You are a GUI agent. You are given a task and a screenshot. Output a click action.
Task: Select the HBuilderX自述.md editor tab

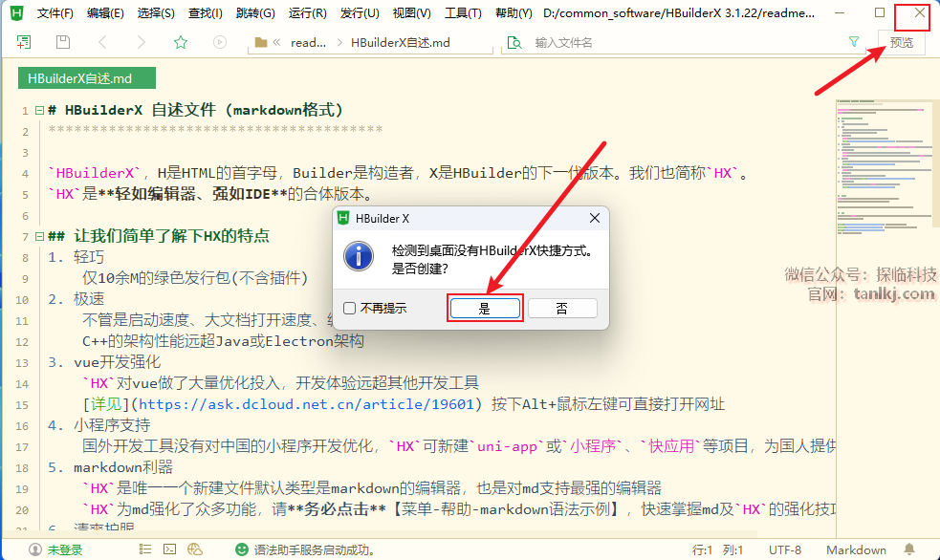[x=87, y=77]
